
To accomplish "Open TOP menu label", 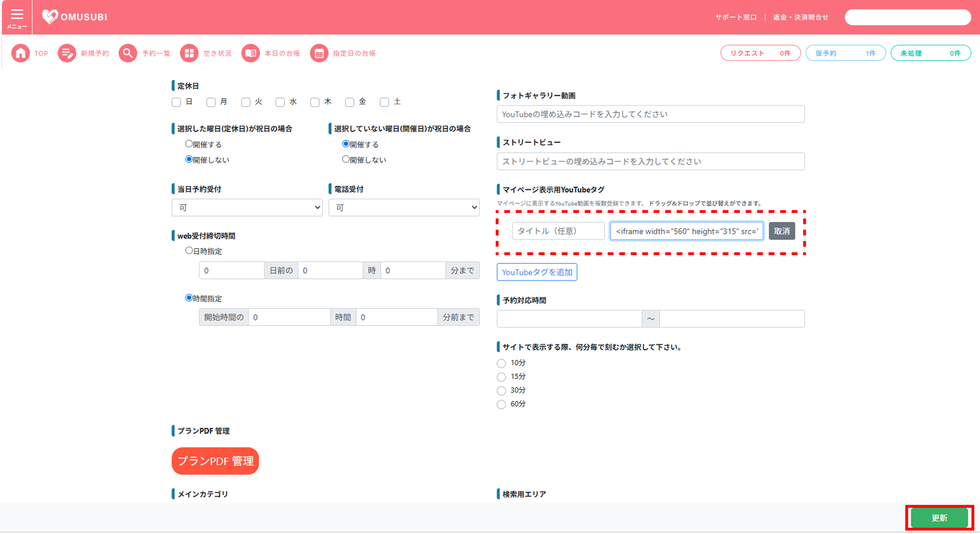I will pyautogui.click(x=41, y=53).
